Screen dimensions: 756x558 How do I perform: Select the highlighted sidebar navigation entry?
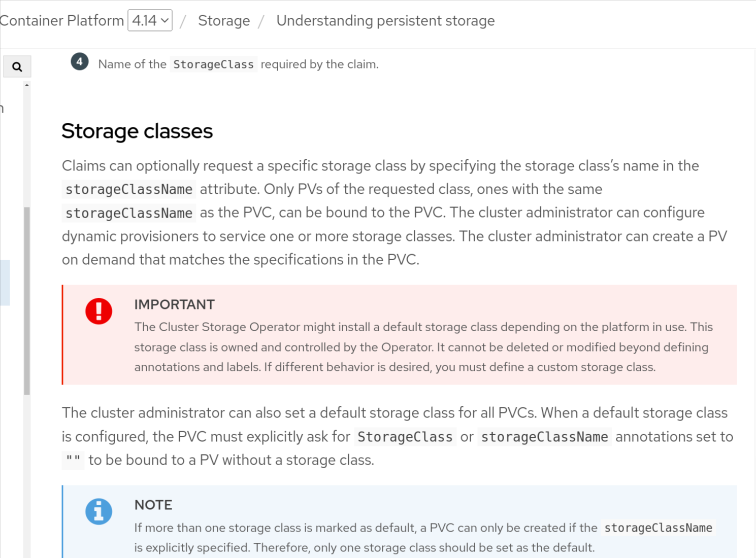point(5,283)
